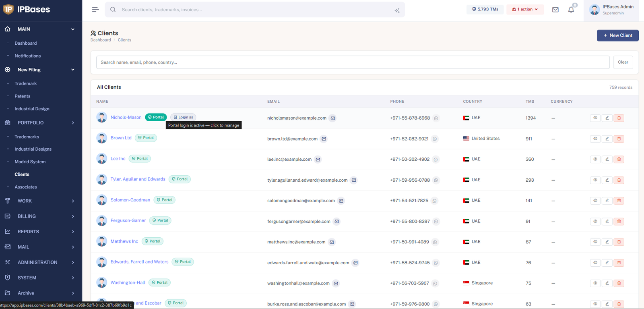The height and width of the screenshot is (309, 644).
Task: Expand the REPORTS sidebar section
Action: point(41,232)
